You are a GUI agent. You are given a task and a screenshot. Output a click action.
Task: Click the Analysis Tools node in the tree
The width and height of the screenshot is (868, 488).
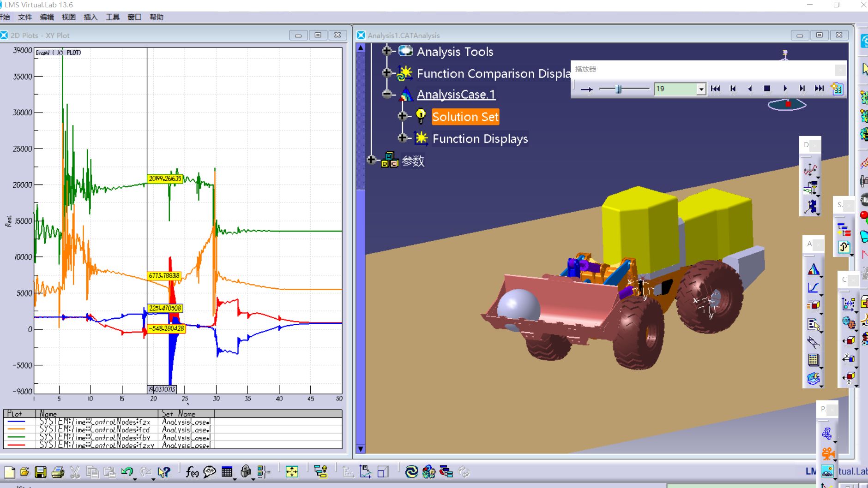coord(455,52)
